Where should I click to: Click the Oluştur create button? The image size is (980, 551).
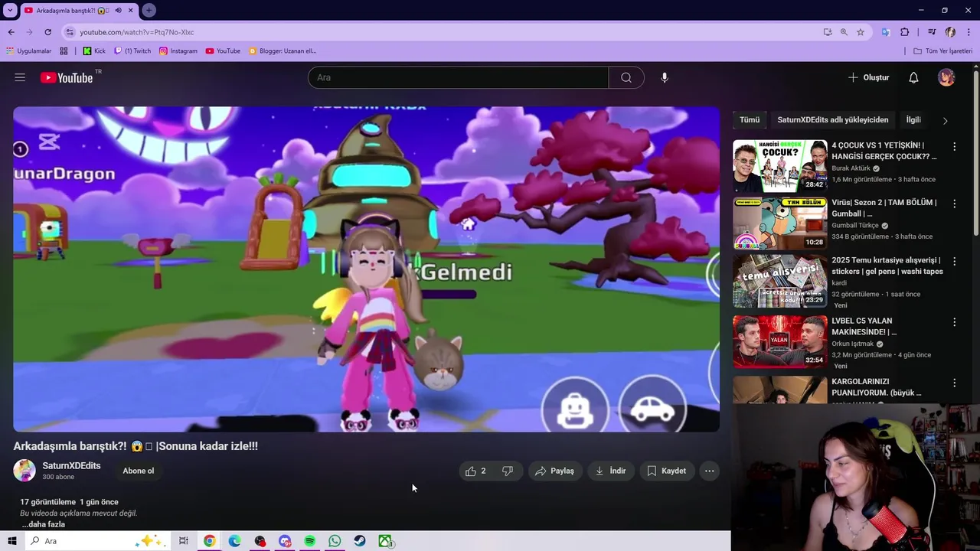[x=868, y=77]
